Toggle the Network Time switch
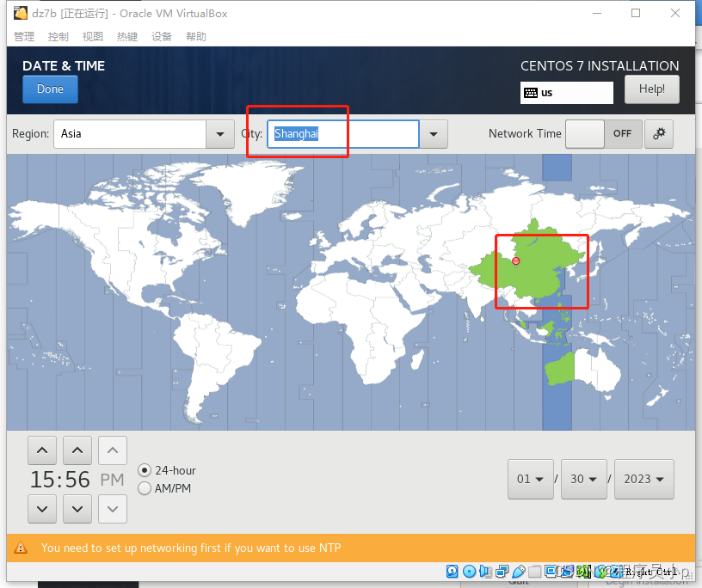Screen dimensions: 702x588 pos(604,134)
